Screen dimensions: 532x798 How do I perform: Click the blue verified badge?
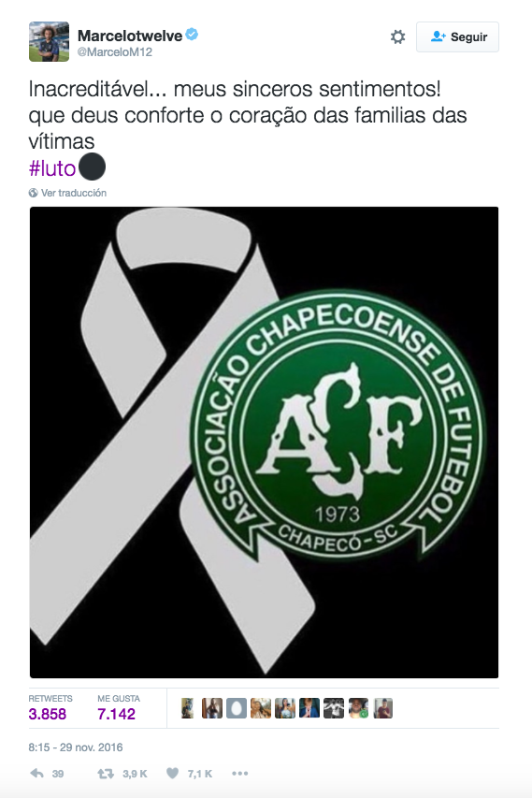[x=192, y=35]
